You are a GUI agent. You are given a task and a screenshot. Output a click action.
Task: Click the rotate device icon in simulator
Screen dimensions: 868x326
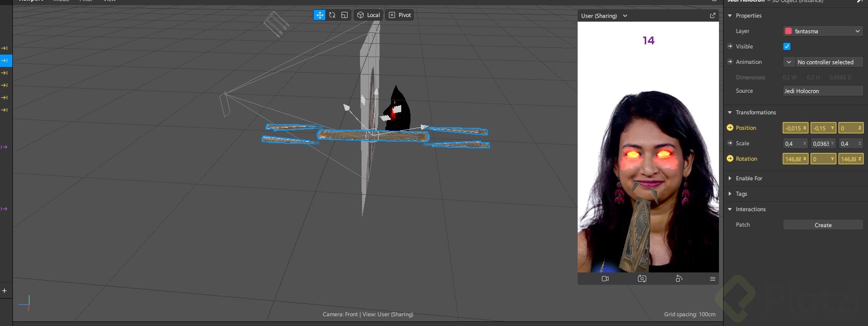(679, 279)
